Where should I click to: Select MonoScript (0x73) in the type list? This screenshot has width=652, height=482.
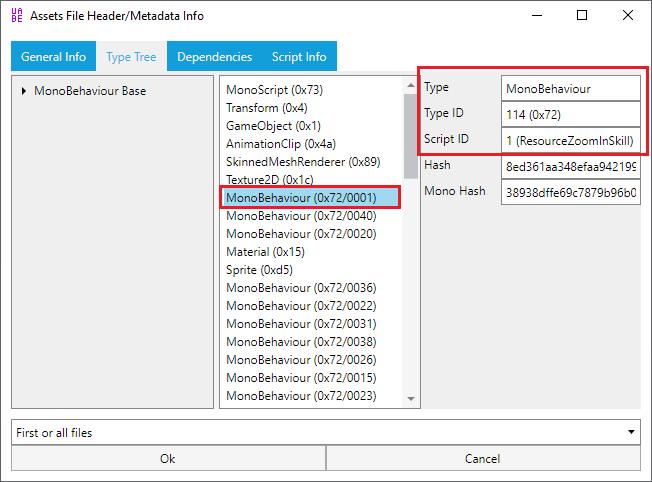274,90
